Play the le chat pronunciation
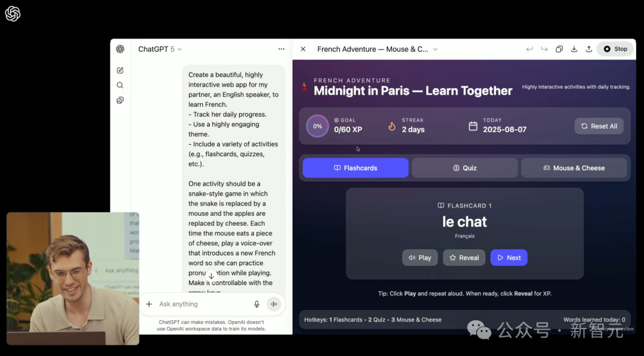 (420, 258)
